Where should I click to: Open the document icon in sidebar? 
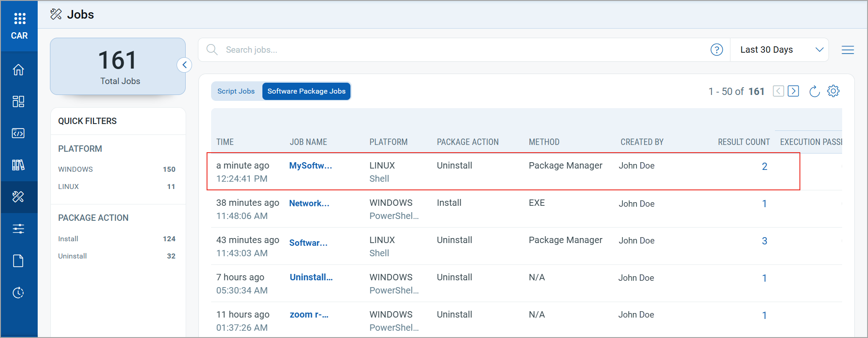click(18, 261)
